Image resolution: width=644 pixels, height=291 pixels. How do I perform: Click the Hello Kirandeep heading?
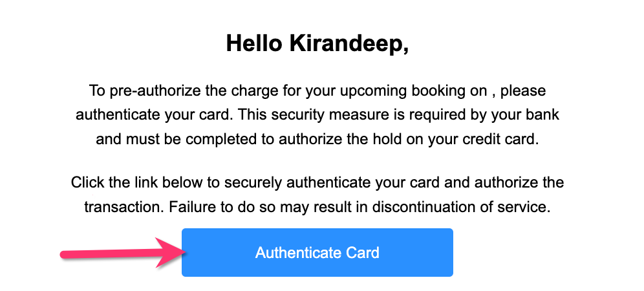click(x=317, y=43)
